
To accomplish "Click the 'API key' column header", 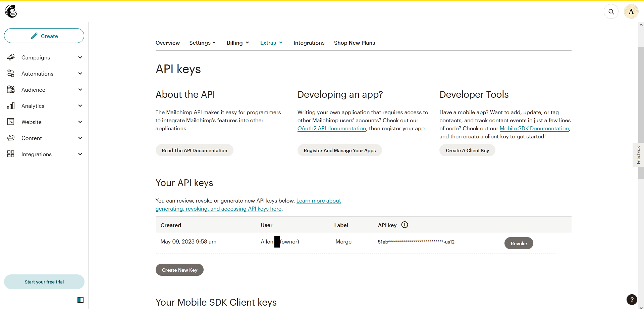I will (387, 225).
